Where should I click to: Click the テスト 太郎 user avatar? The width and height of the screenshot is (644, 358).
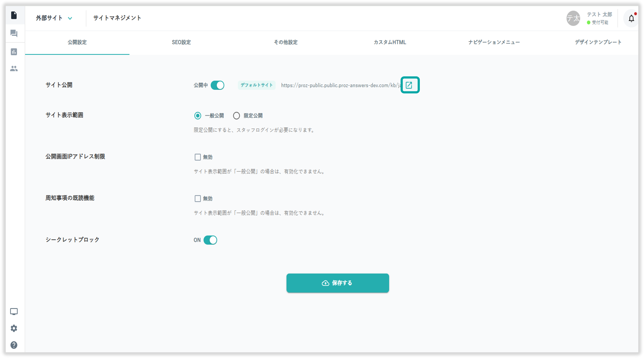pyautogui.click(x=573, y=18)
